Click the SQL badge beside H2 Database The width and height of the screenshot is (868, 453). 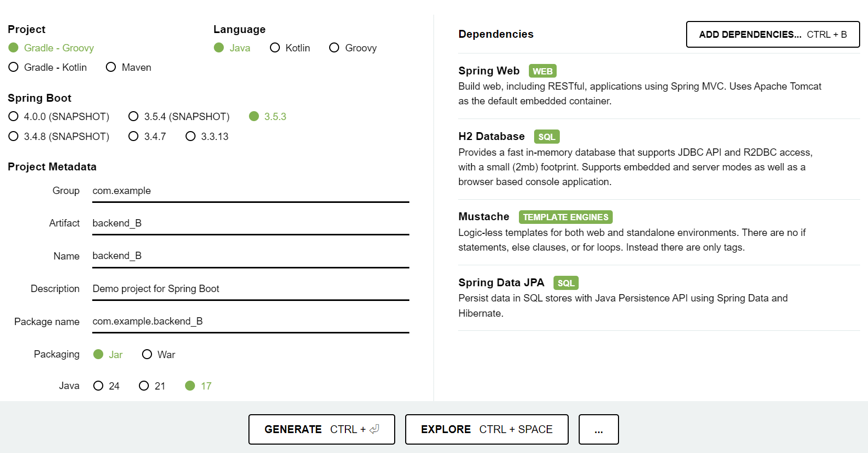click(547, 137)
